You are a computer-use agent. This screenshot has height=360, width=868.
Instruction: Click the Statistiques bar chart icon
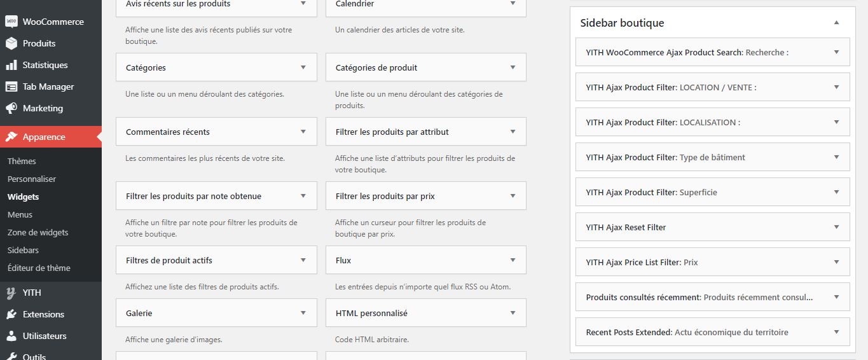click(11, 65)
